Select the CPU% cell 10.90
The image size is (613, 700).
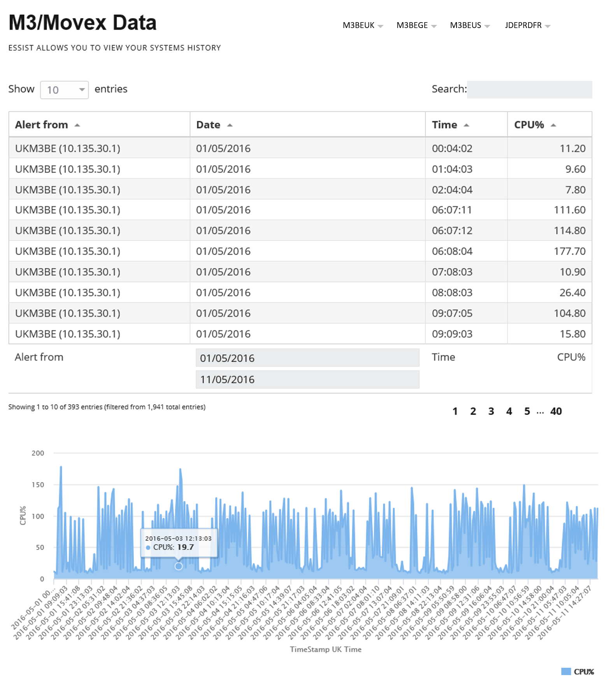[x=550, y=272]
